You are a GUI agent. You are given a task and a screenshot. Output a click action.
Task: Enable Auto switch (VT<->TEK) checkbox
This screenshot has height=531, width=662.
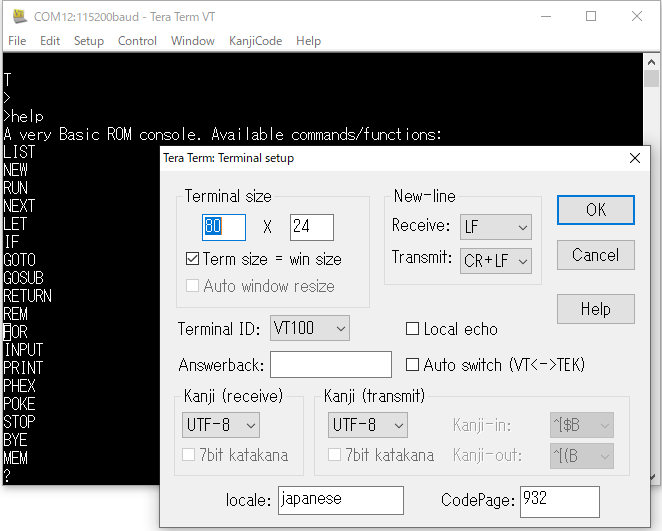click(x=412, y=365)
